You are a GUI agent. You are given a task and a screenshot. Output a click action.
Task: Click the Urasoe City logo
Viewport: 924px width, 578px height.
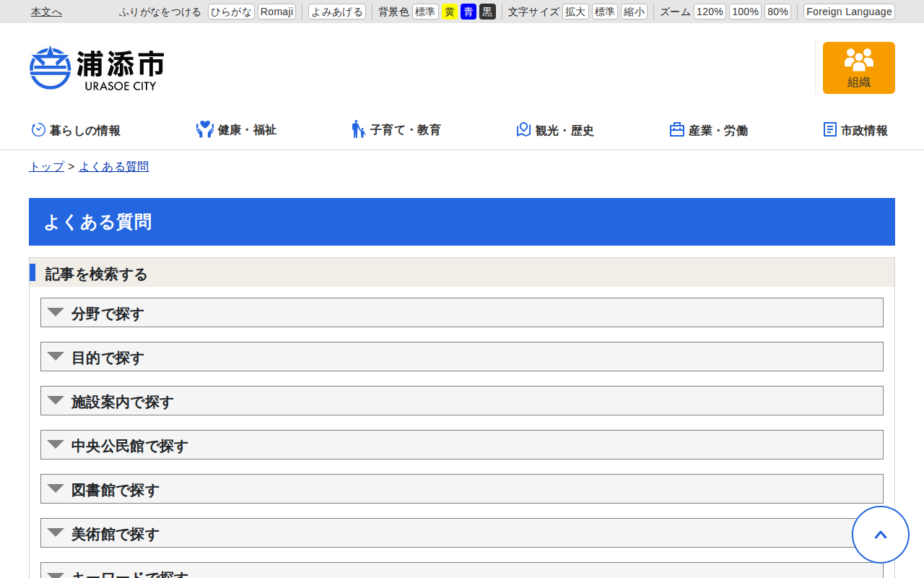pos(97,68)
